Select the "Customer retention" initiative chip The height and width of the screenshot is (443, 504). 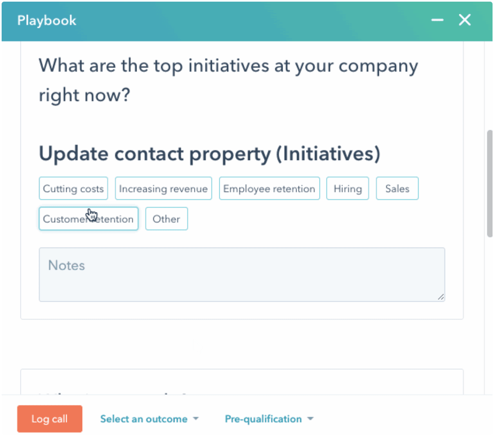(88, 219)
